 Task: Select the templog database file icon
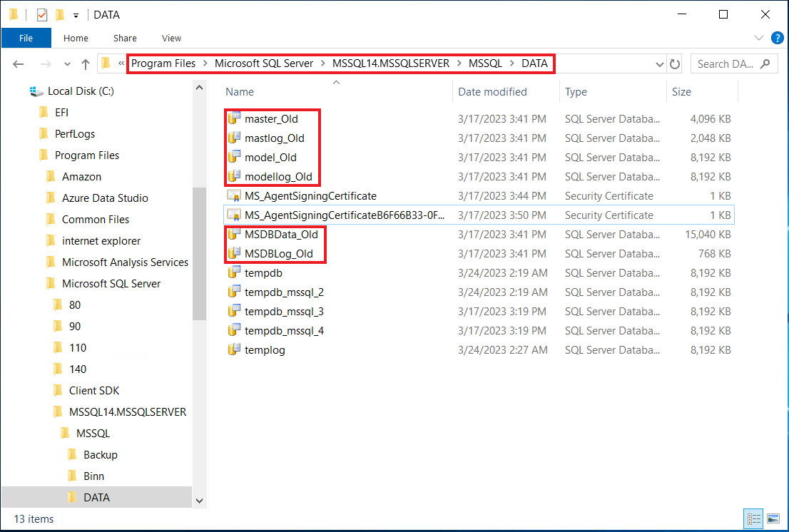[x=233, y=349]
